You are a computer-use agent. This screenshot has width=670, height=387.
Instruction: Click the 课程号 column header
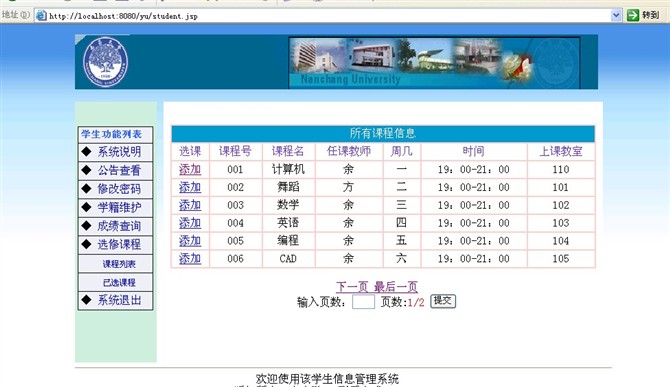click(235, 151)
